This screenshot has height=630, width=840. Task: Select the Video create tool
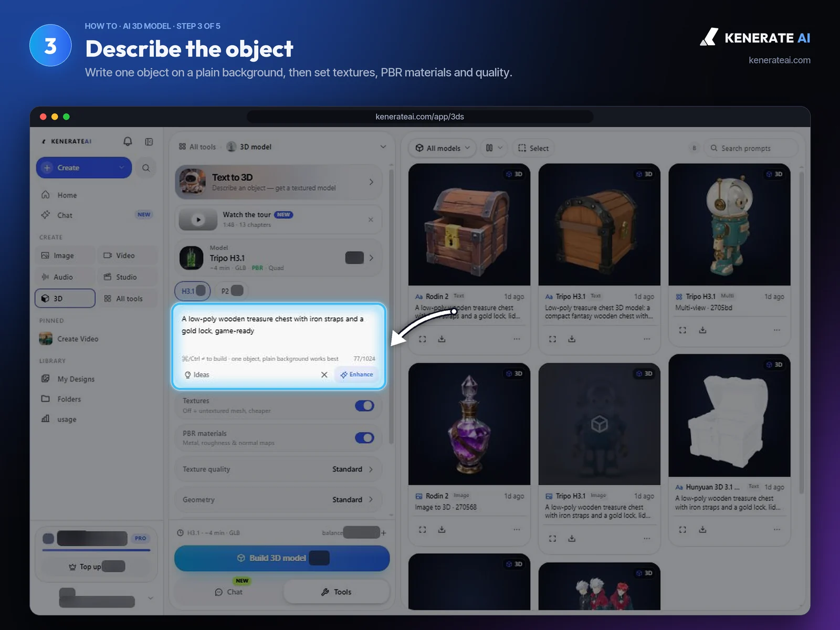tap(128, 256)
